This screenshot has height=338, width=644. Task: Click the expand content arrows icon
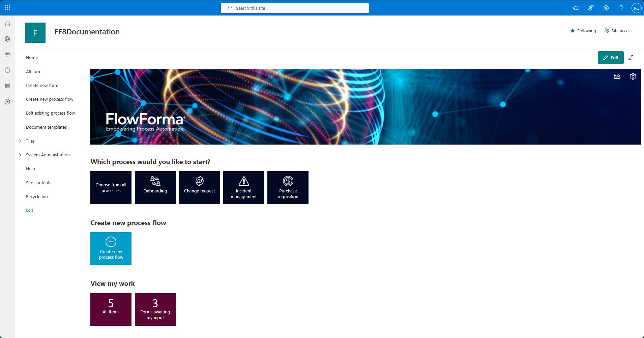click(631, 58)
